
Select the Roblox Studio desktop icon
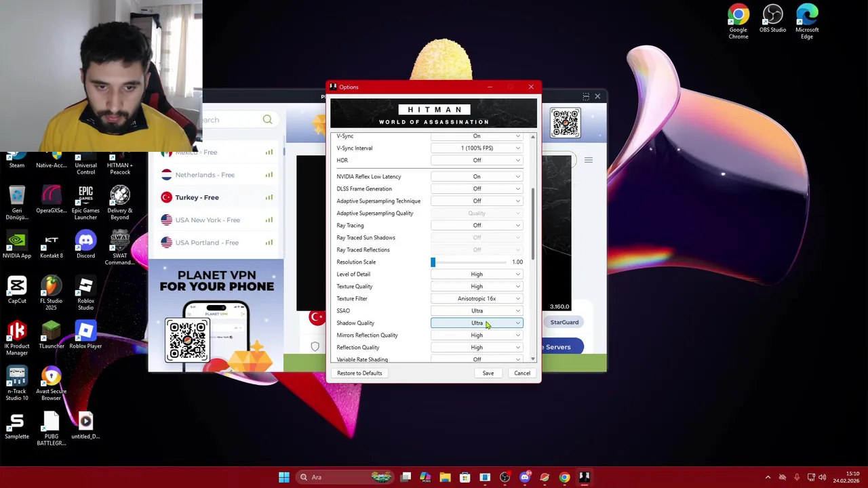[x=85, y=293]
